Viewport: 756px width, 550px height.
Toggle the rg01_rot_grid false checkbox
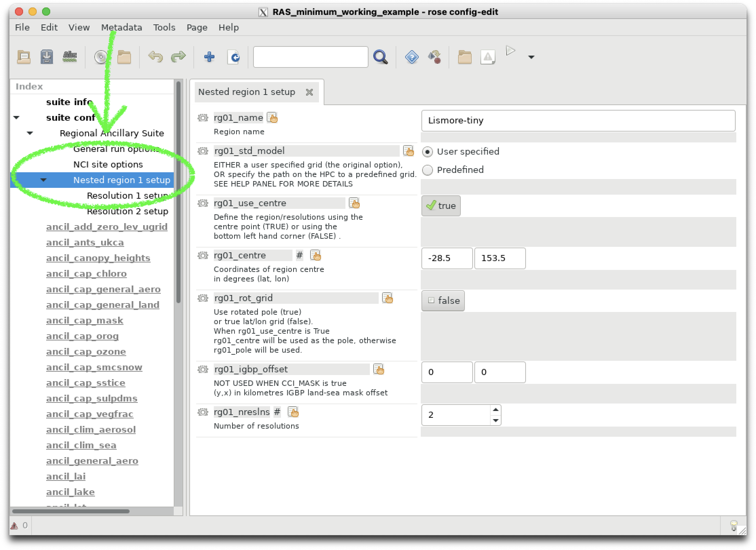pos(443,300)
